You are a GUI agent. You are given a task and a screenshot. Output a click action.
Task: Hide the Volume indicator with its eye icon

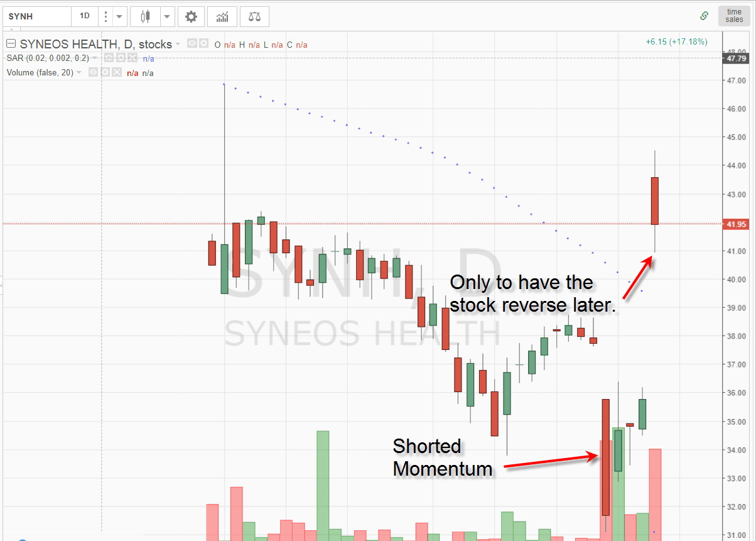(x=94, y=72)
